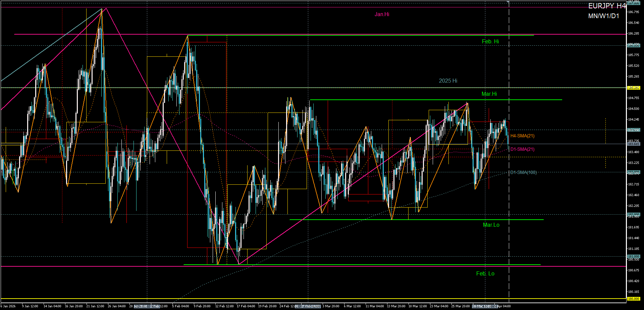
Task: Select the green Feb. Hi label
Action: pos(490,42)
